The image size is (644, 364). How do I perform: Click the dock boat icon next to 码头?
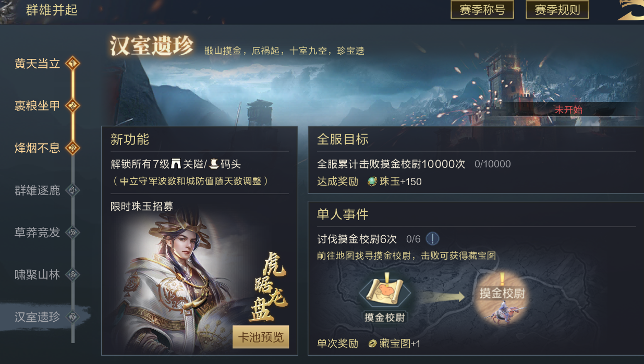(x=213, y=164)
